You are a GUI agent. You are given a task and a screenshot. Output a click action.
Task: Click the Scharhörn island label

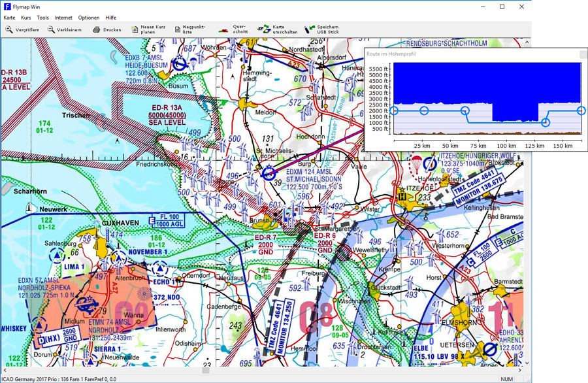(30, 191)
